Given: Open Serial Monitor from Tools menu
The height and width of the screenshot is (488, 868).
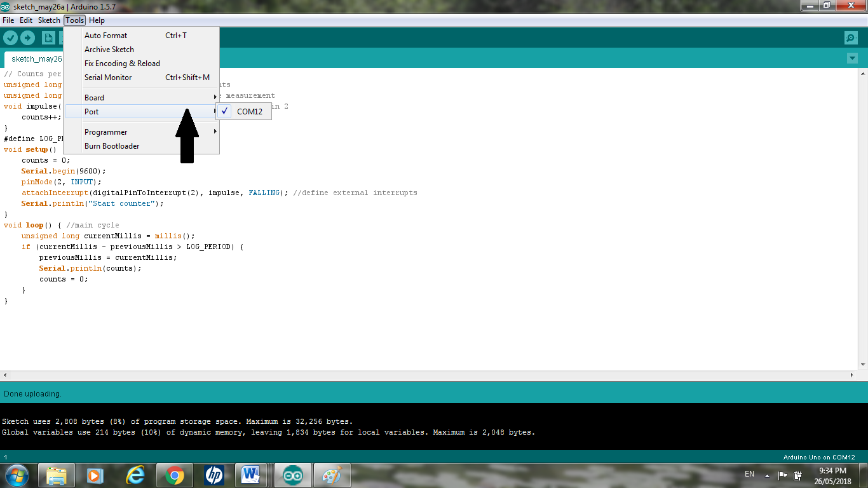Looking at the screenshot, I should coord(142,77).
